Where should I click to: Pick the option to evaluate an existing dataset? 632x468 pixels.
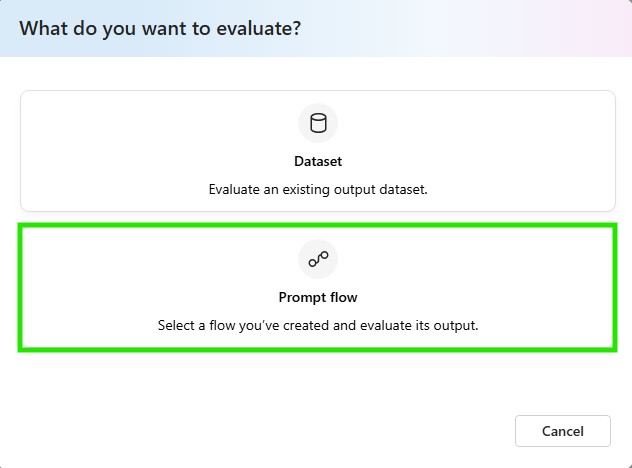[x=318, y=151]
